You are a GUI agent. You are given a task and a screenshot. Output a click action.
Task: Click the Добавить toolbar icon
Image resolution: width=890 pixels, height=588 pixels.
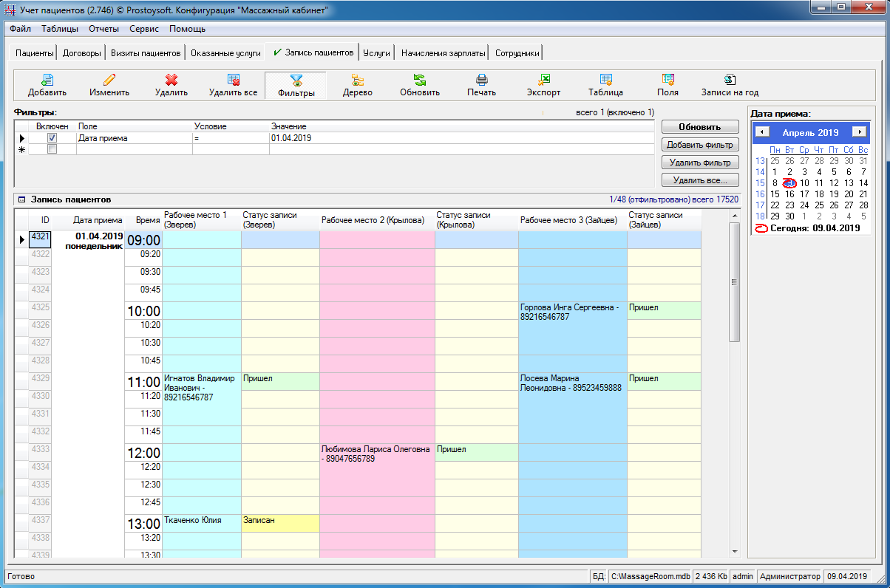(47, 80)
